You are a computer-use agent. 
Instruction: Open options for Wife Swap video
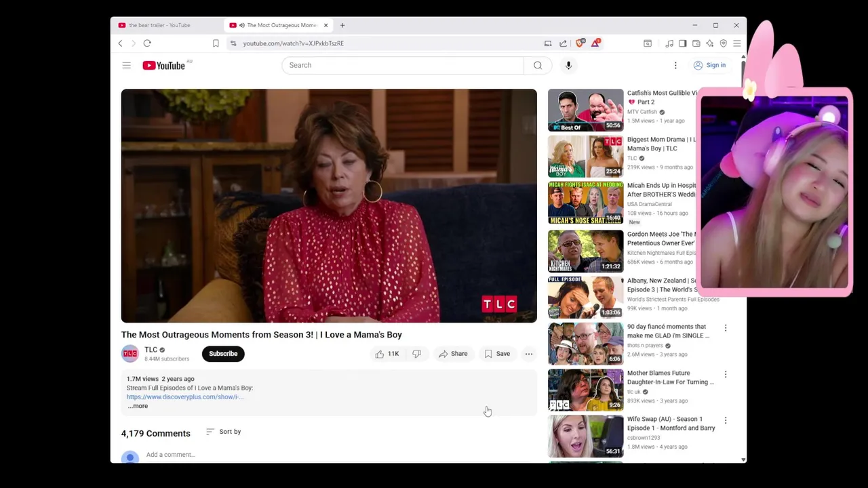click(726, 420)
